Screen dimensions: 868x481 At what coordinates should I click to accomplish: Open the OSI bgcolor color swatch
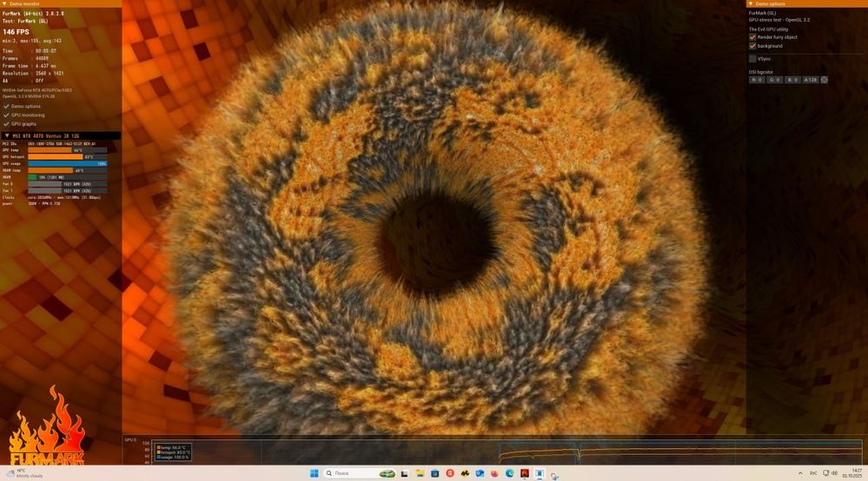coord(824,80)
